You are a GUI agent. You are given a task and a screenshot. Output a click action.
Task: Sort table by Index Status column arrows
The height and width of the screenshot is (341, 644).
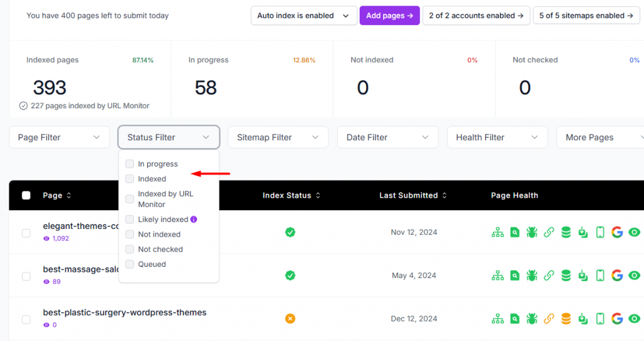tap(318, 196)
